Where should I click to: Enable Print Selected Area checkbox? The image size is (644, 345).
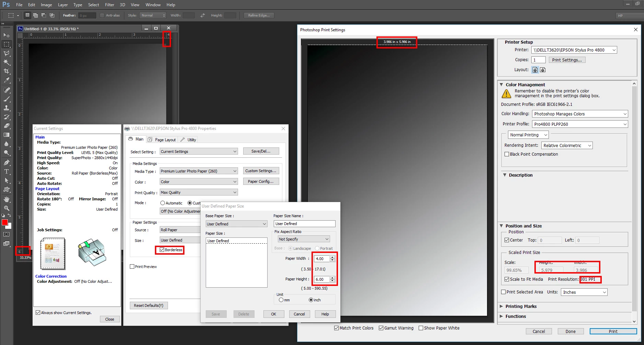(x=504, y=292)
